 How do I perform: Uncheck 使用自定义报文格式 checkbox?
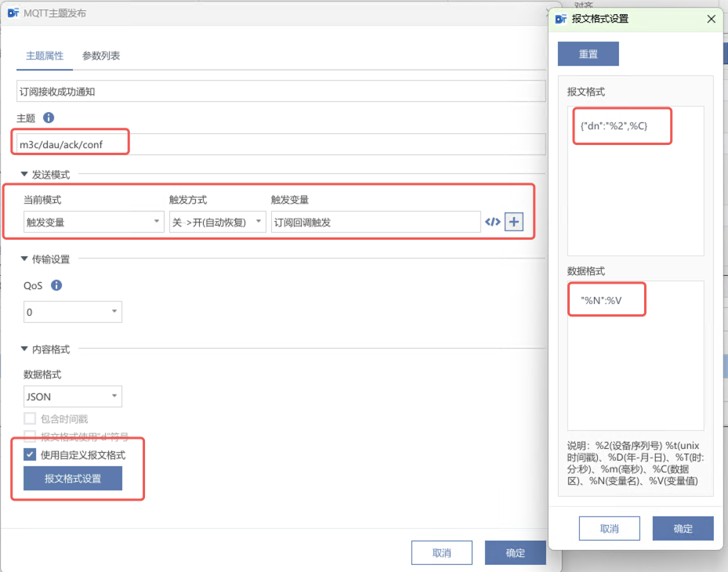pos(30,454)
